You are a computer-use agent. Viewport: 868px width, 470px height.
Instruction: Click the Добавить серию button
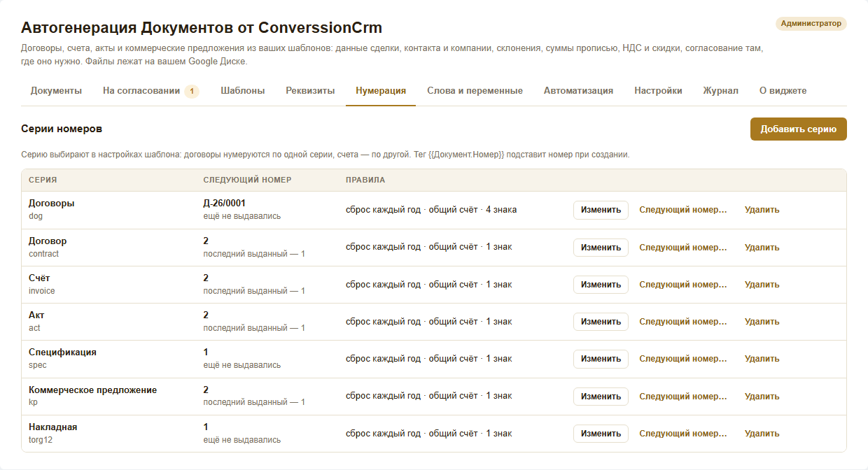click(x=799, y=129)
